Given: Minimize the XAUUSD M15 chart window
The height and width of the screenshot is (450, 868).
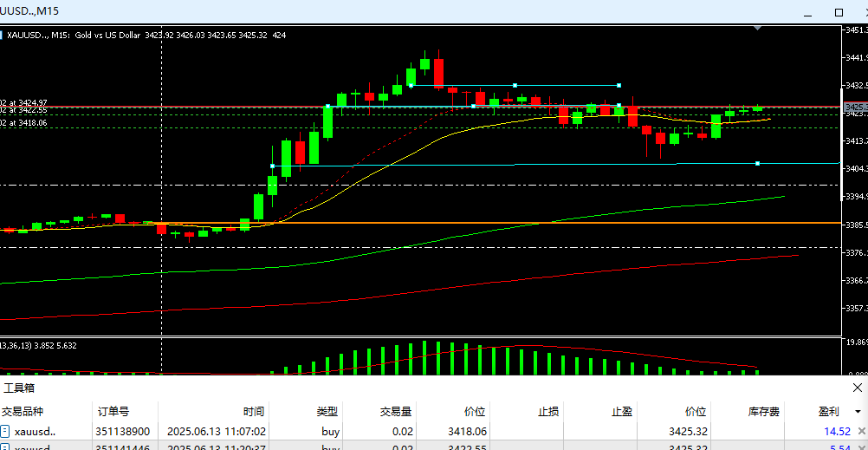Looking at the screenshot, I should click(x=807, y=12).
